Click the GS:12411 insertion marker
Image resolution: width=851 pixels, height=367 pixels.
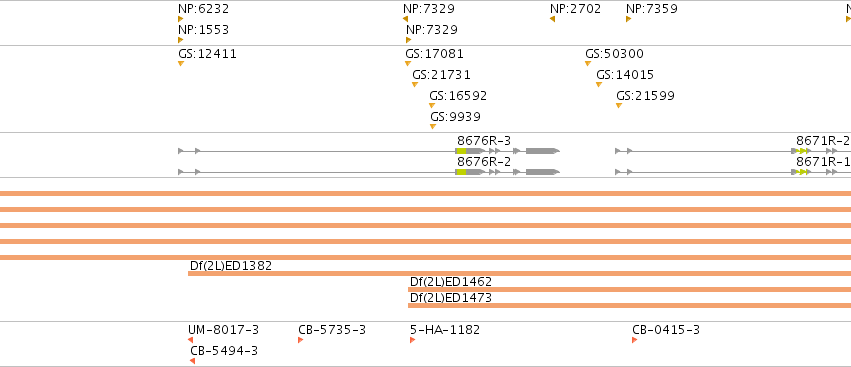pyautogui.click(x=181, y=64)
